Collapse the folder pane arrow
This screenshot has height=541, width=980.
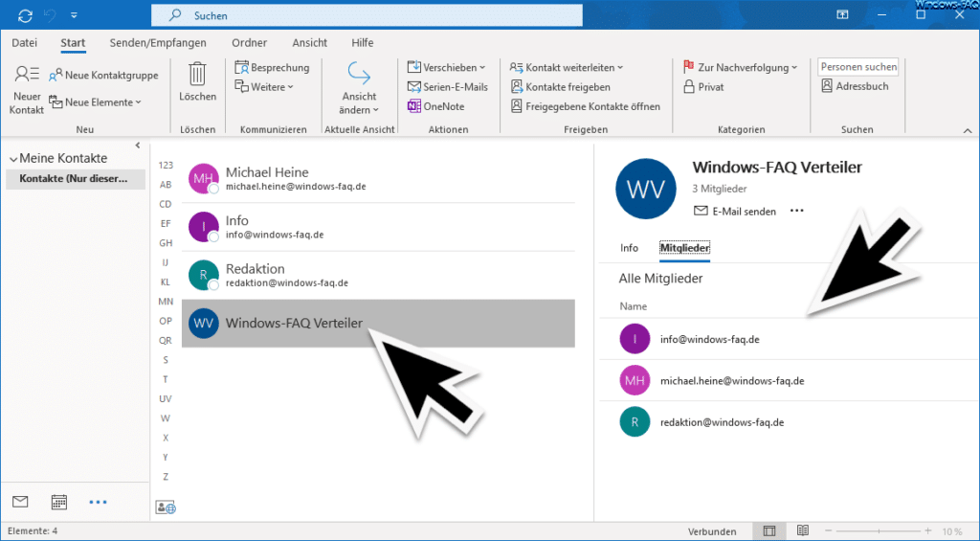[138, 146]
